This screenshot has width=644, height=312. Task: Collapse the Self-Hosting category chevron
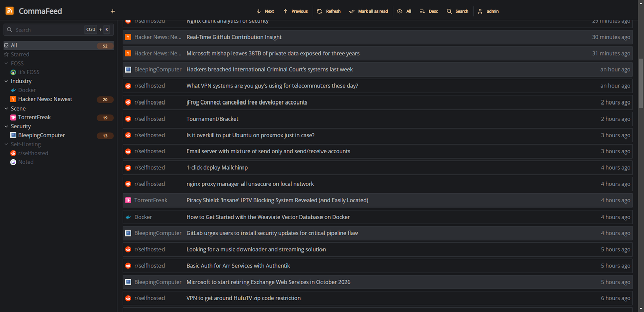pyautogui.click(x=6, y=144)
